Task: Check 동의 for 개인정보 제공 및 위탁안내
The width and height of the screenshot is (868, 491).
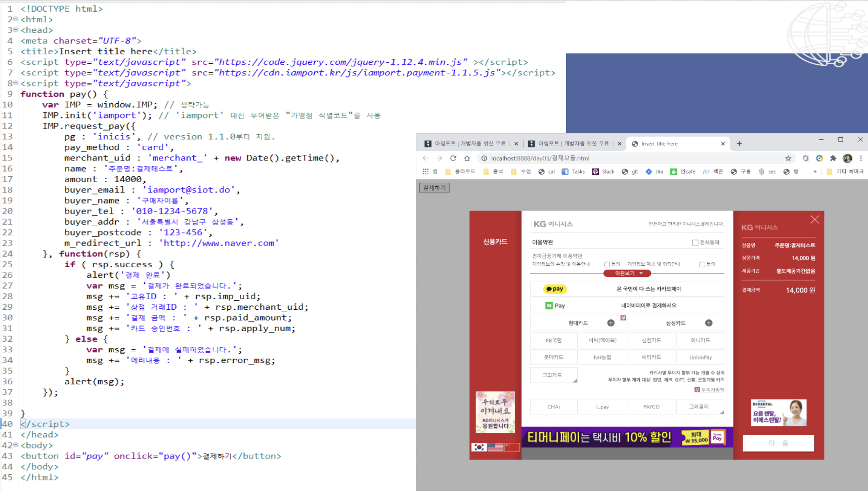Action: point(702,264)
